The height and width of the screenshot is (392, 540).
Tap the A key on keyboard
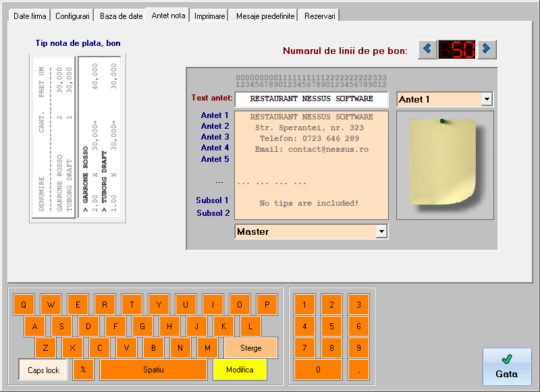coord(35,327)
